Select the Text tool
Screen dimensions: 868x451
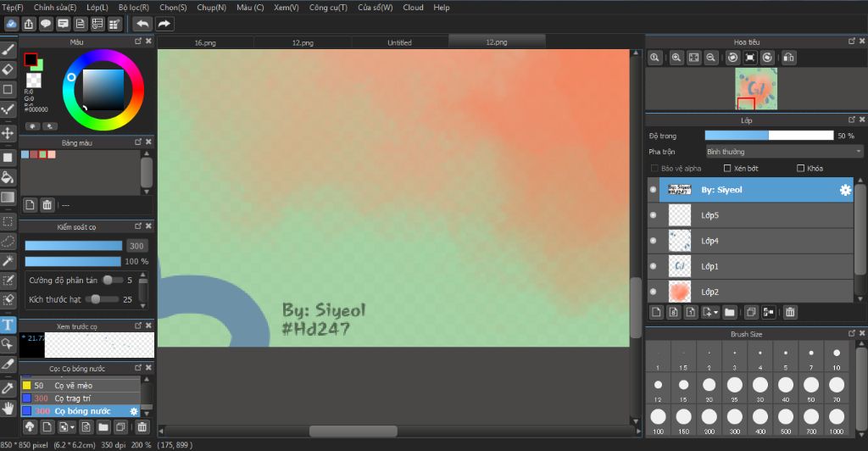click(x=8, y=325)
